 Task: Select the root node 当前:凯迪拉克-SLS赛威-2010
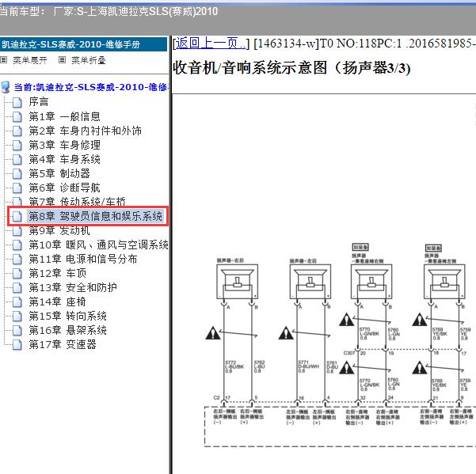[x=91, y=87]
